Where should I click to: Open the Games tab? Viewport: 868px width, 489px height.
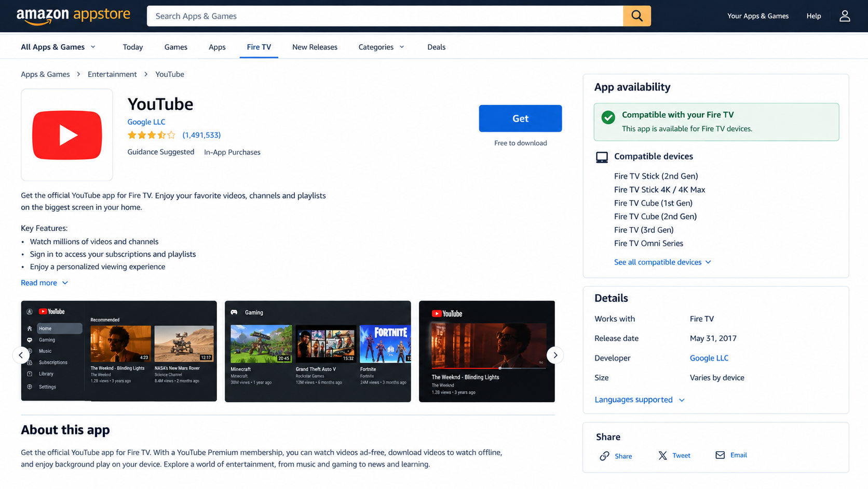[x=176, y=47]
